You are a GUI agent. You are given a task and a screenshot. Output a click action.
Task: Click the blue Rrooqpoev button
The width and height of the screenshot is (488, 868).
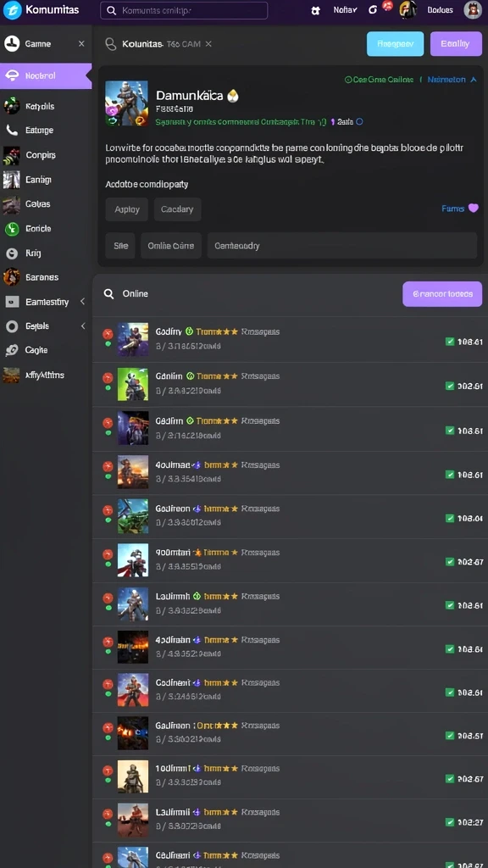click(395, 44)
